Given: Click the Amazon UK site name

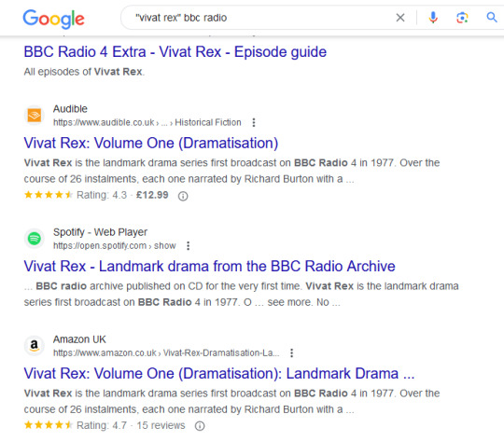Looking at the screenshot, I should coord(79,339).
